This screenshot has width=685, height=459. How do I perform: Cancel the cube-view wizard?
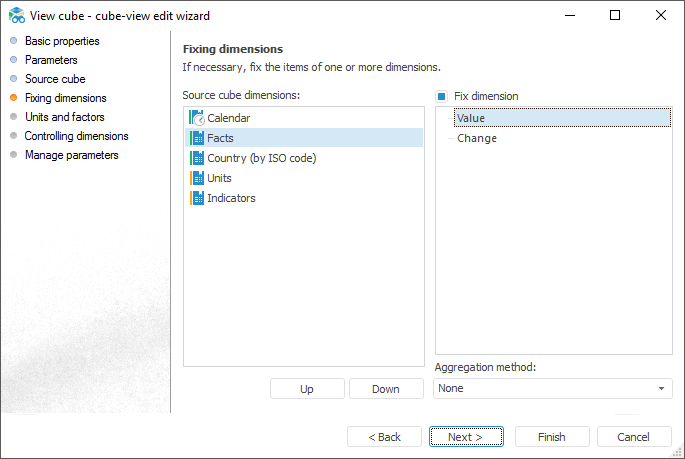pyautogui.click(x=634, y=437)
